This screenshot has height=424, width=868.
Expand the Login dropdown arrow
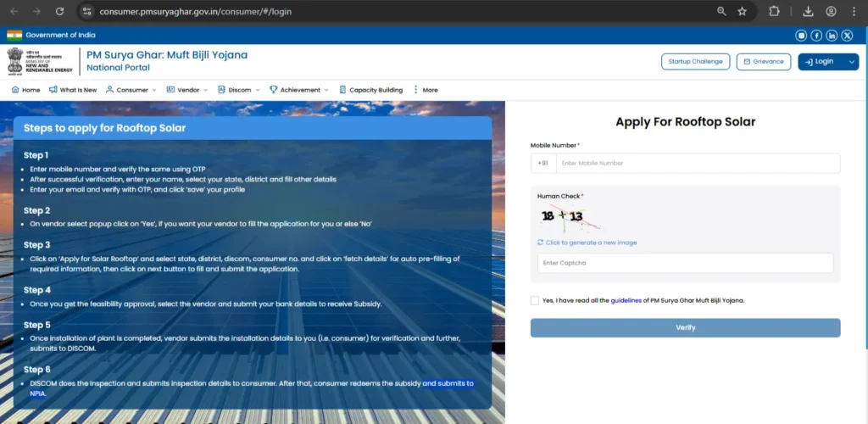click(851, 62)
